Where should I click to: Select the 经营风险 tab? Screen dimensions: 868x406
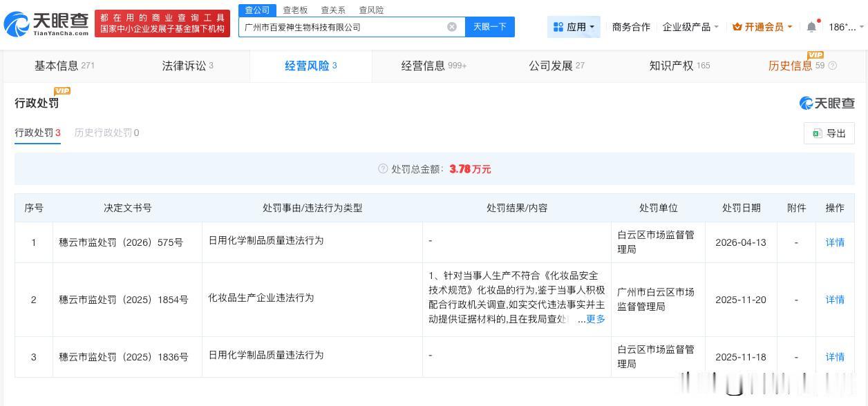pos(311,66)
